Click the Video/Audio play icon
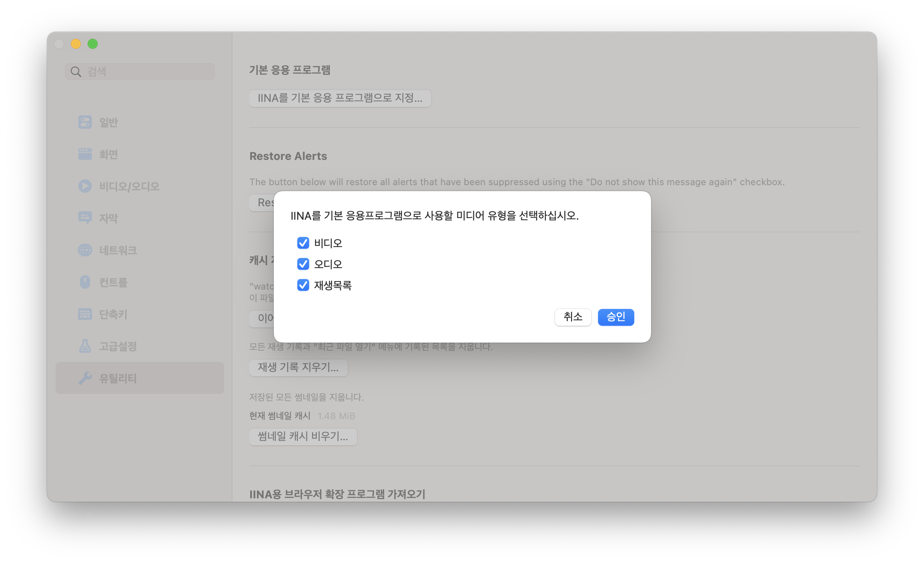 pyautogui.click(x=85, y=186)
